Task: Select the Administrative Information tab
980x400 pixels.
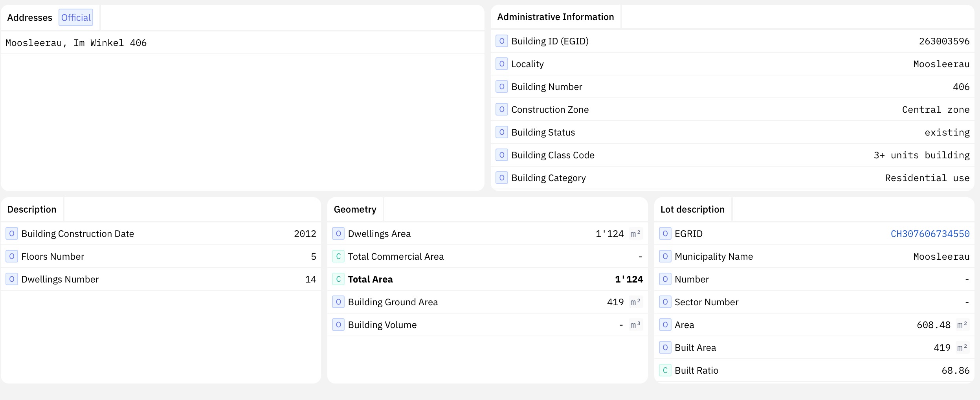Action: [x=555, y=17]
